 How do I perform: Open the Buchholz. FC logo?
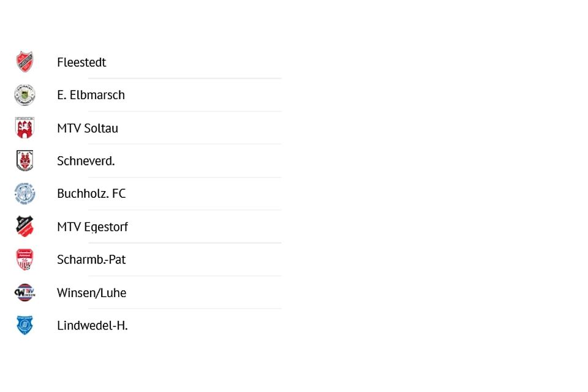coord(24,194)
